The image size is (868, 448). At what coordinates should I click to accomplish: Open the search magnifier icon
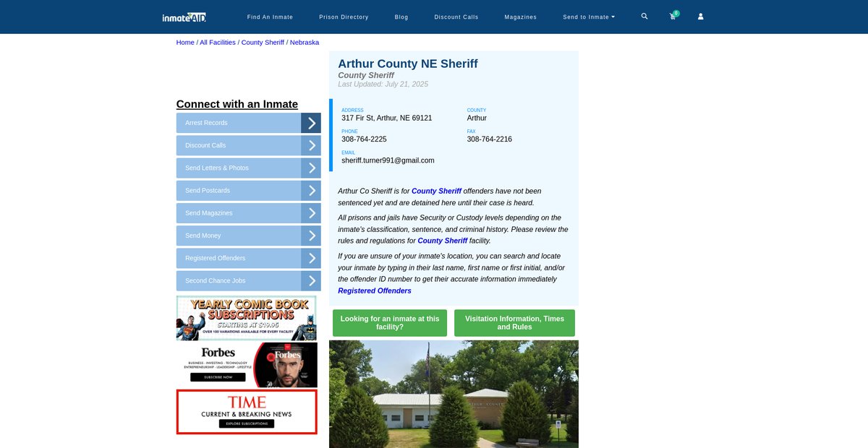pyautogui.click(x=644, y=16)
